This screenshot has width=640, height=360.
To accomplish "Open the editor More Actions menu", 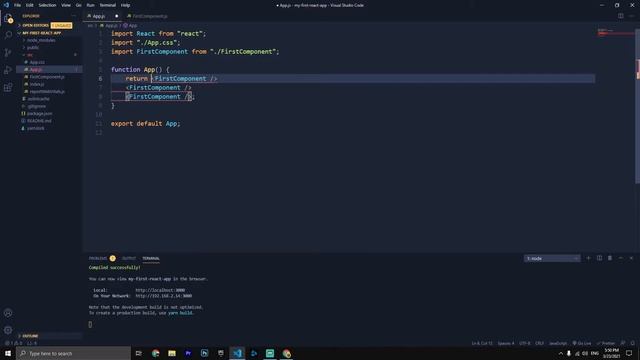I will tap(631, 16).
